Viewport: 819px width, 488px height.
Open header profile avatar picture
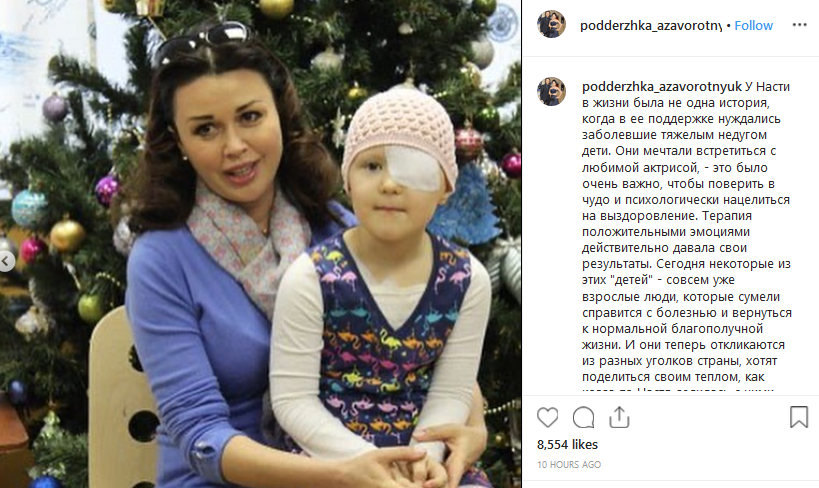(552, 24)
